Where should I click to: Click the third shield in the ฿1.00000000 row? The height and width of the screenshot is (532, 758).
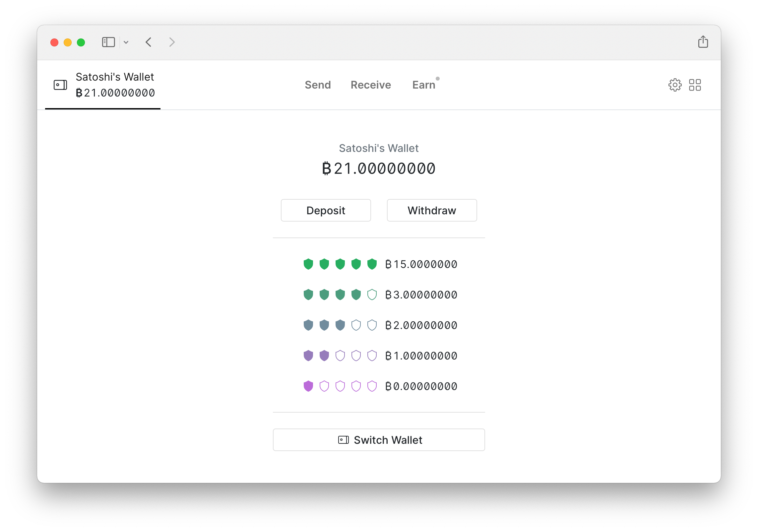coord(340,356)
